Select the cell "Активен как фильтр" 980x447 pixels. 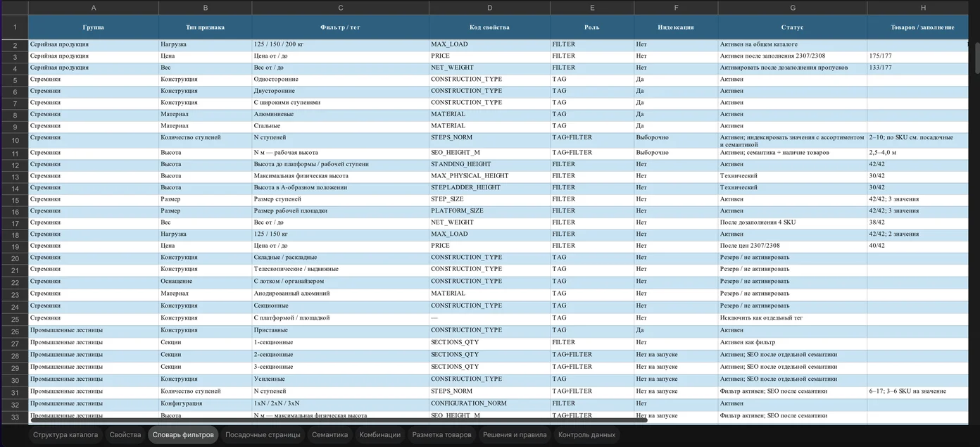[x=793, y=343]
